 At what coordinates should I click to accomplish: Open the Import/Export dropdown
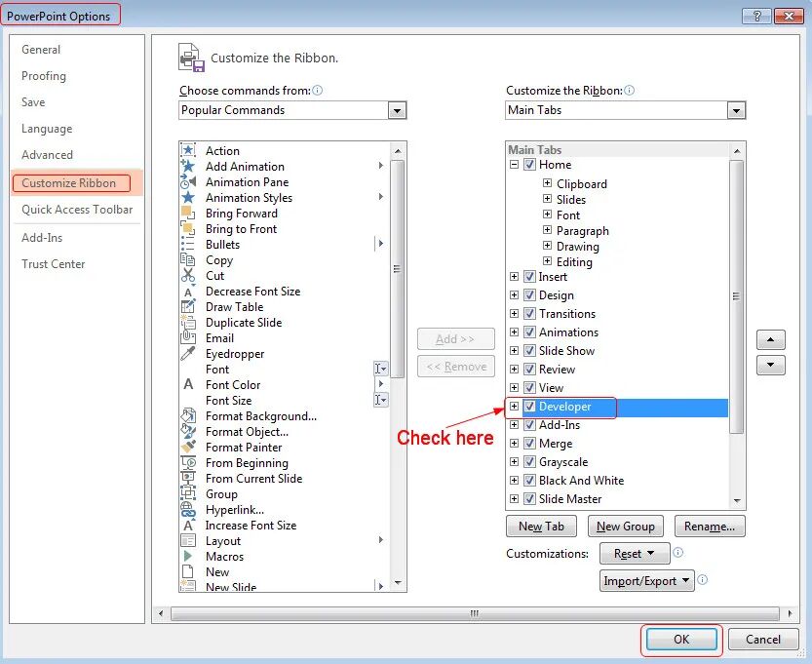[x=646, y=581]
